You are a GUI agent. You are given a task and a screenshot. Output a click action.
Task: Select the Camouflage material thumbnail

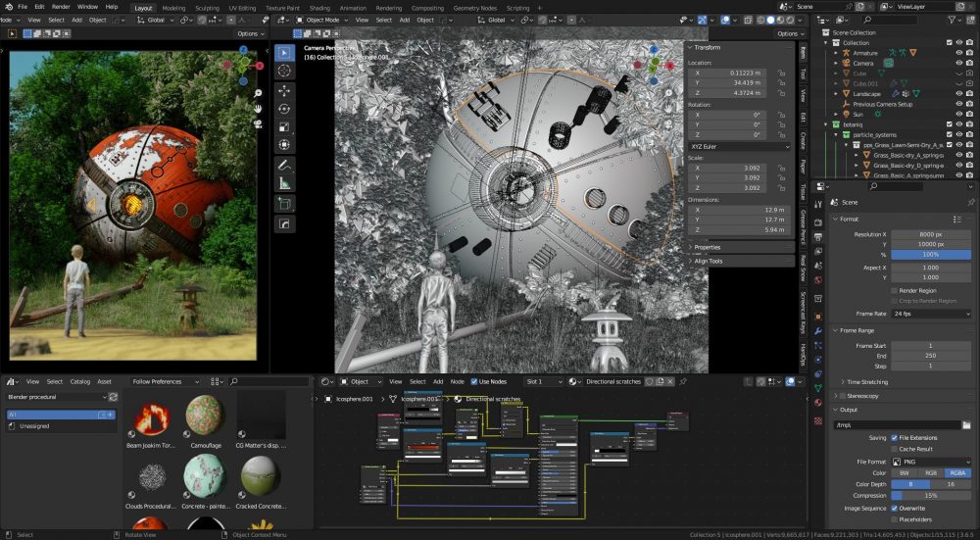point(205,415)
